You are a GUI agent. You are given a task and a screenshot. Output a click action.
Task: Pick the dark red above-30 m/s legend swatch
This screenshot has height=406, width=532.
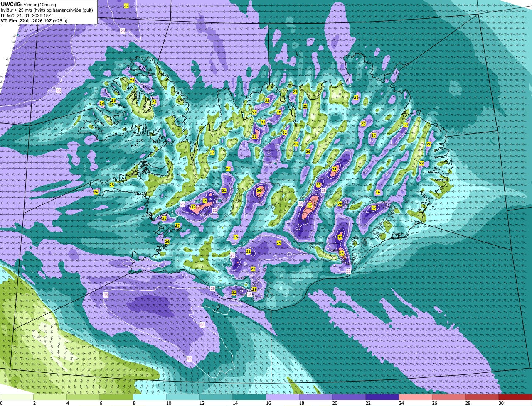(515, 397)
